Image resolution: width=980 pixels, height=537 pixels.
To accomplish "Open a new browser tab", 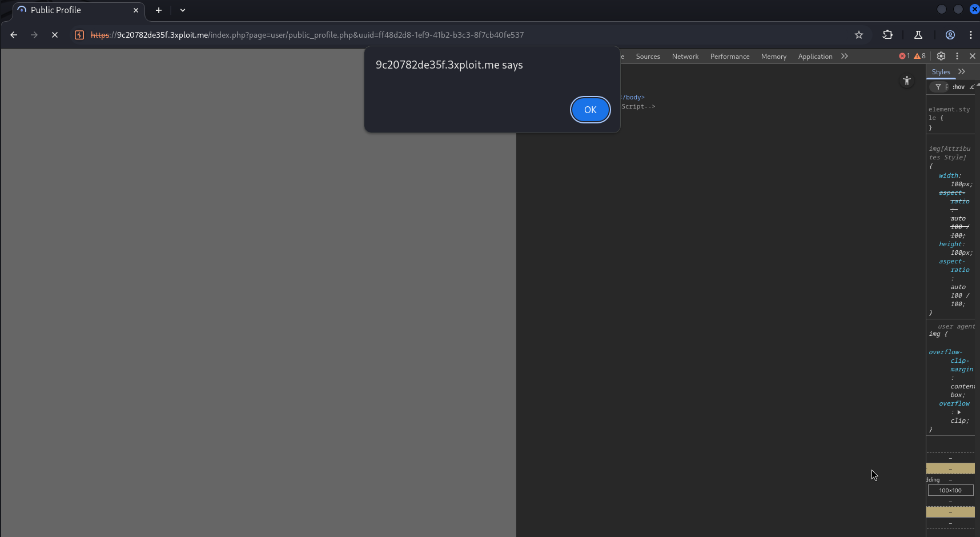I will point(159,10).
